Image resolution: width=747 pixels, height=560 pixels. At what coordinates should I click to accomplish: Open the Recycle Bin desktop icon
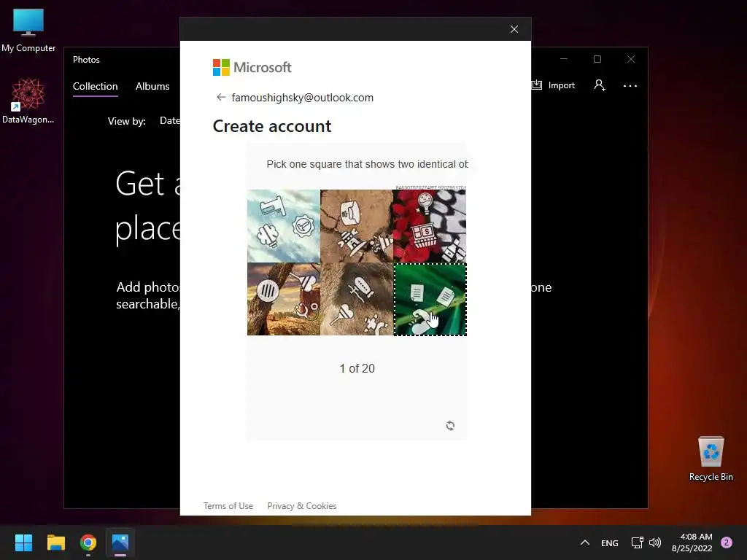pos(711,459)
